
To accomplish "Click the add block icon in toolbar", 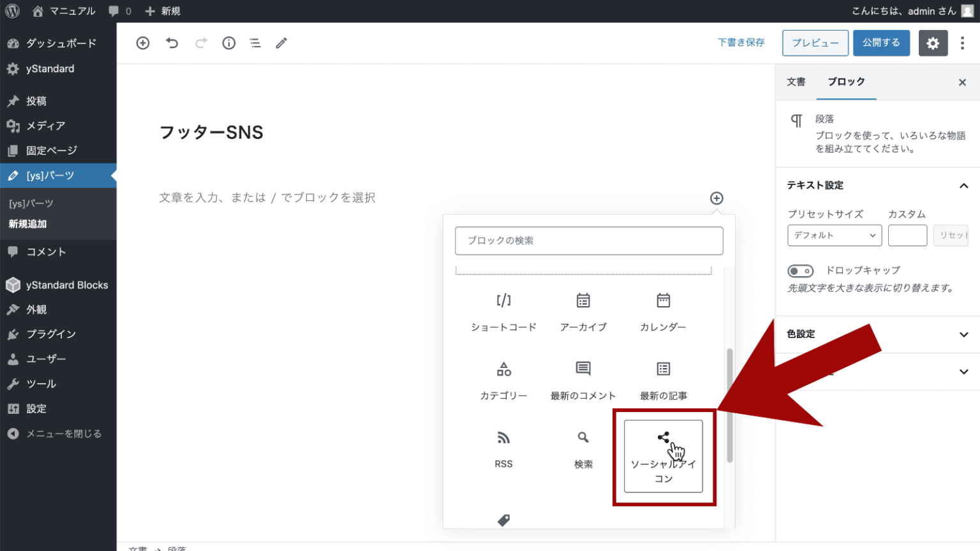I will click(x=143, y=43).
